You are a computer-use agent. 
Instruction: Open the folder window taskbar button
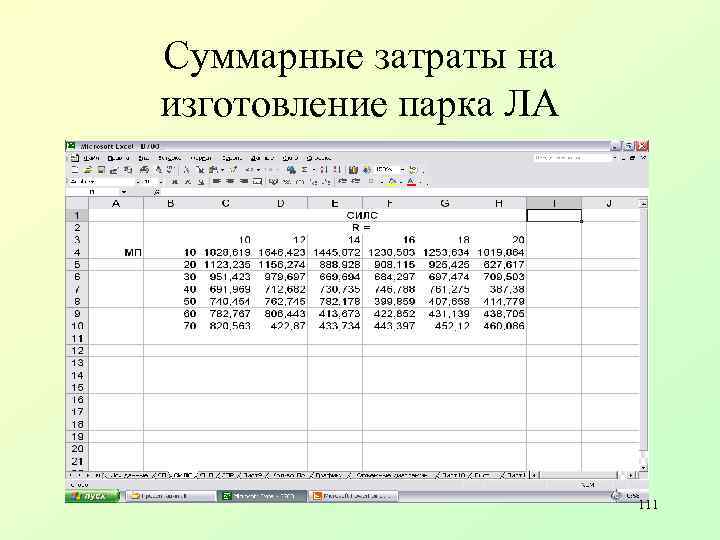point(171,496)
